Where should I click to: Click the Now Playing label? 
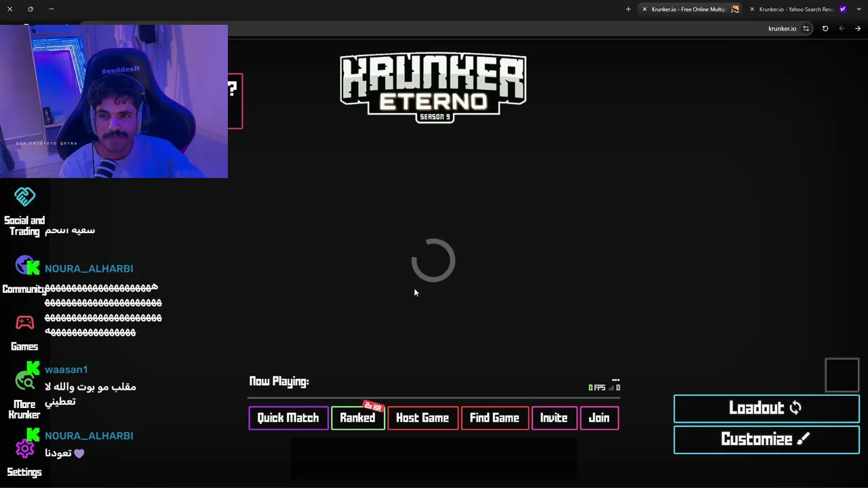[x=279, y=382]
